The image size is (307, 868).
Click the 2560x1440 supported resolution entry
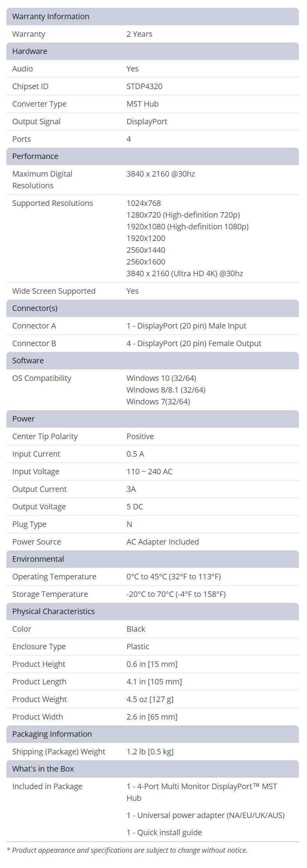pos(146,250)
